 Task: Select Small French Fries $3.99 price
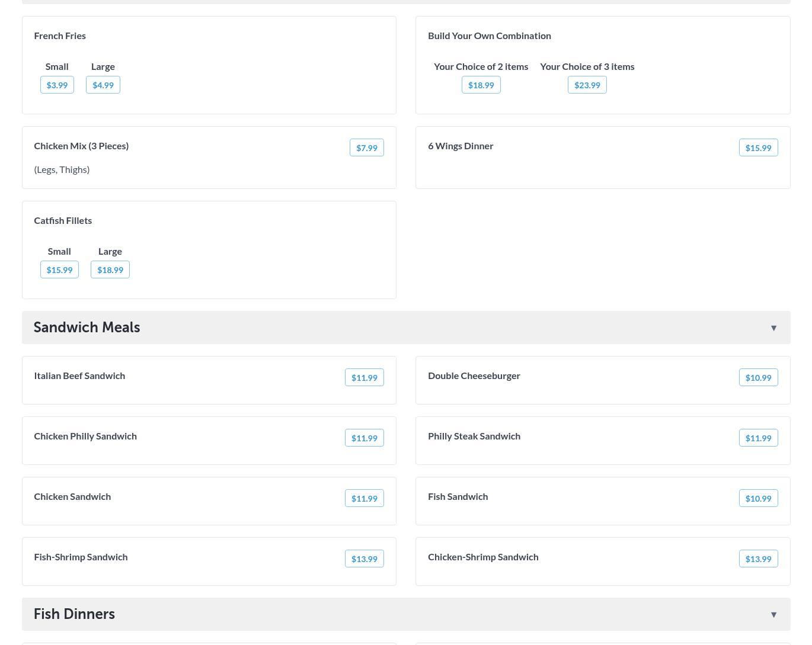pyautogui.click(x=57, y=85)
